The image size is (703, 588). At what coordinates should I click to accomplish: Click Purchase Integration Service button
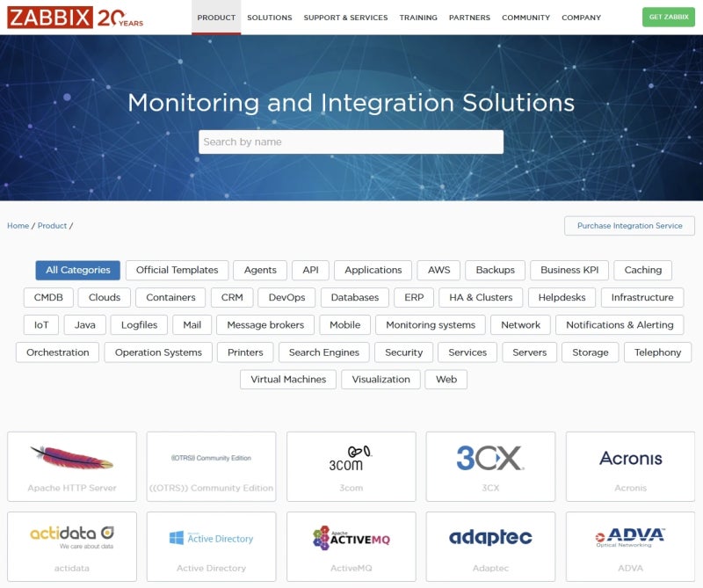629,226
